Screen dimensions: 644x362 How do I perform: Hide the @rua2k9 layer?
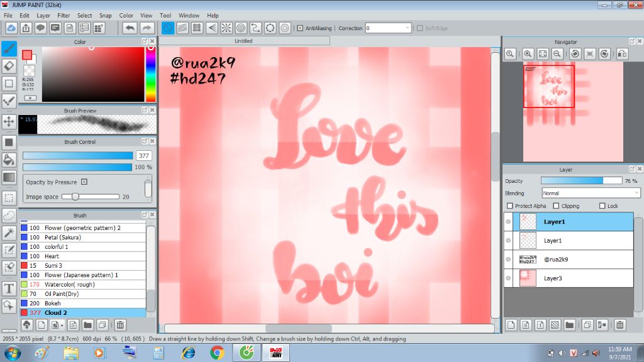pyautogui.click(x=508, y=260)
